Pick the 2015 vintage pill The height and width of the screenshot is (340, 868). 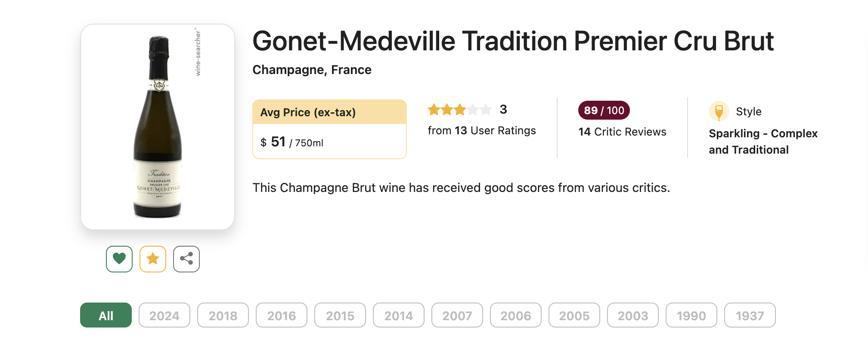340,315
